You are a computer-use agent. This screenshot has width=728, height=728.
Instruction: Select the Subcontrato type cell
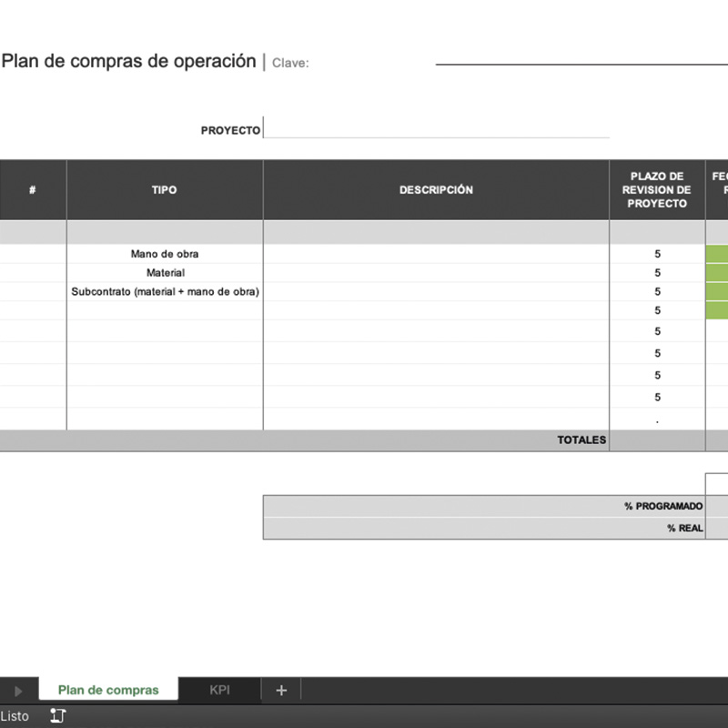[x=165, y=292]
